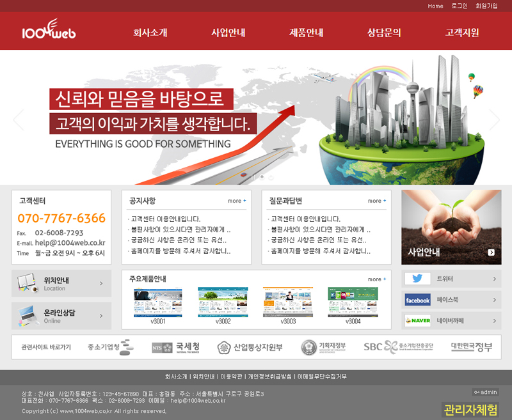Expand 주요제품안내 with more link
This screenshot has height=420, width=512.
point(374,279)
